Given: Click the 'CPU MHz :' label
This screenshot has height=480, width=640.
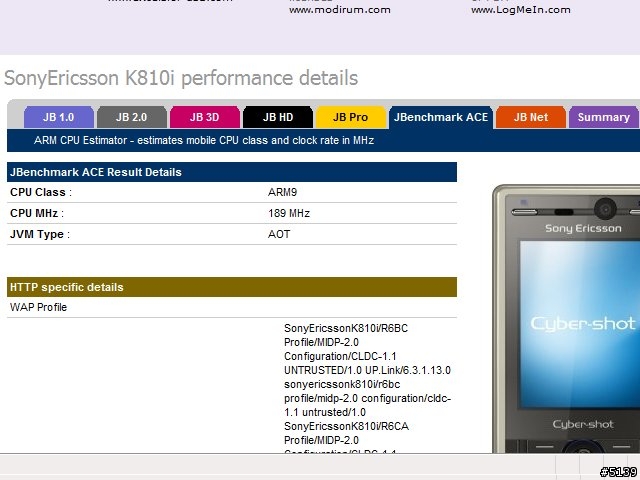Looking at the screenshot, I should coord(37,213).
